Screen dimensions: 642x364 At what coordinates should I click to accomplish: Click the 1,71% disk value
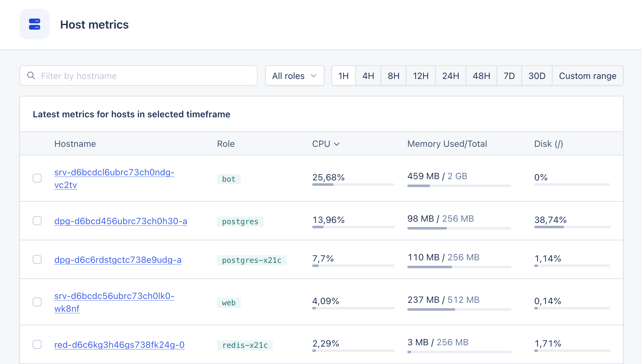pyautogui.click(x=548, y=343)
